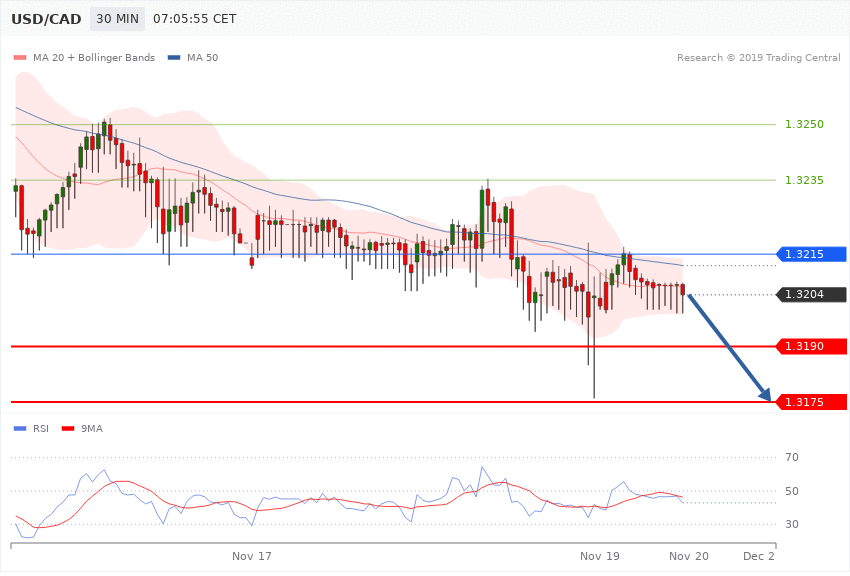Click the RSI 30 axis value
850x576 pixels.
(x=792, y=524)
